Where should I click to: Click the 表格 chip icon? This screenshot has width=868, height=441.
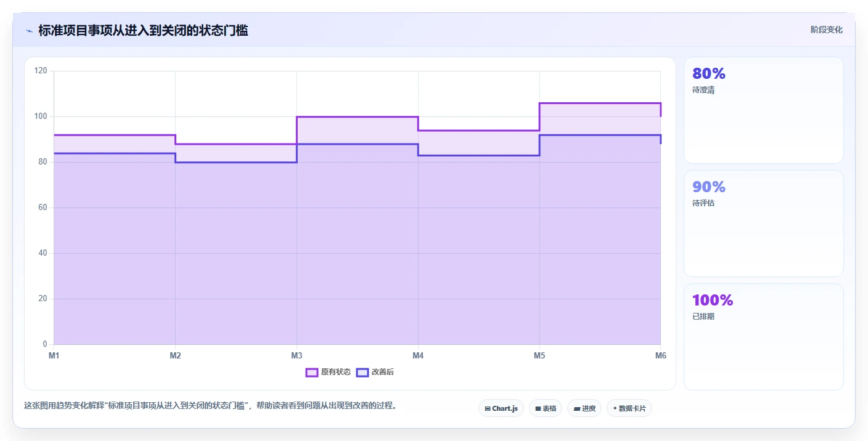(538, 409)
